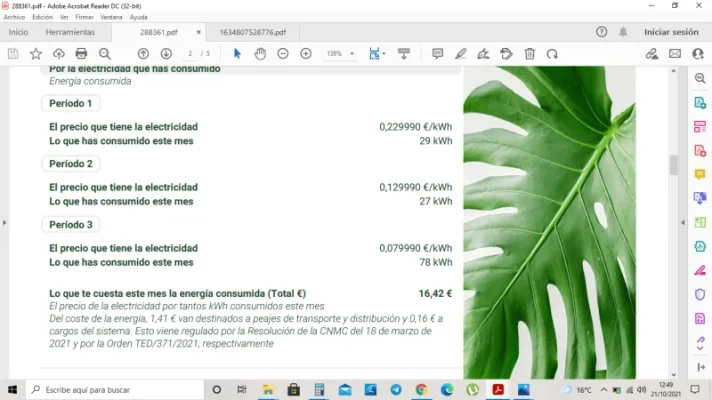Click the taskbar search box
The image size is (712, 400).
[115, 390]
